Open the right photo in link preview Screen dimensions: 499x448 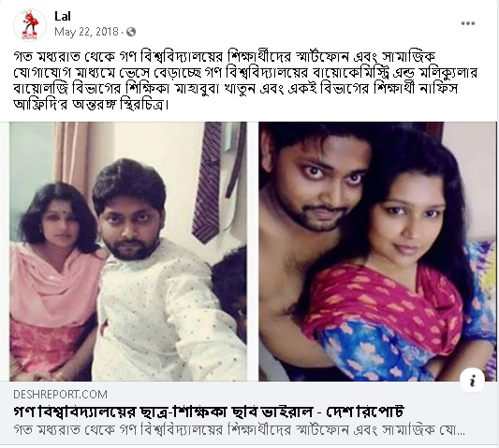377,252
